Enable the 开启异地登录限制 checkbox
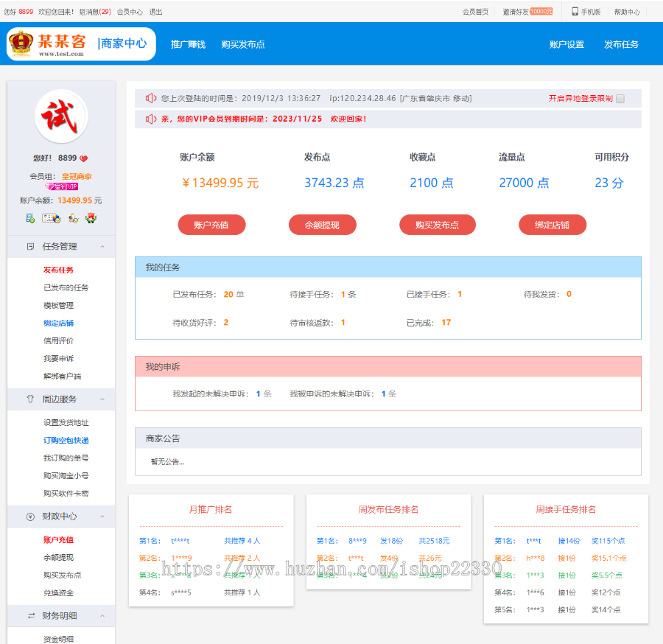 point(620,99)
